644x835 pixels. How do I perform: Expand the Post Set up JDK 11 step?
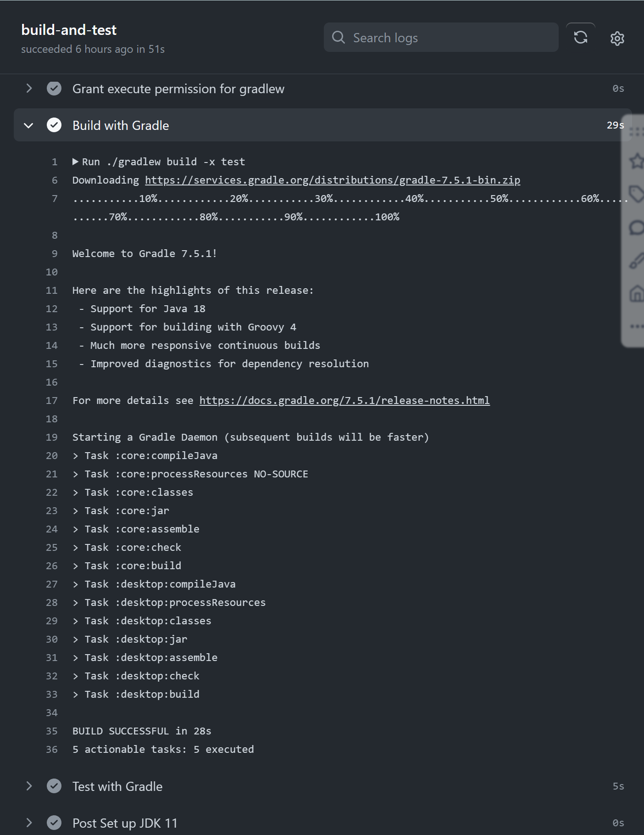point(29,823)
